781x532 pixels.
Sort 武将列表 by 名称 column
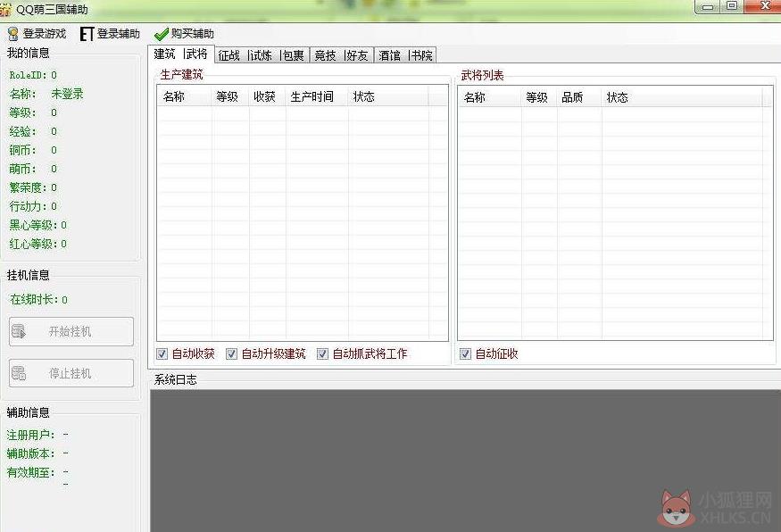(x=490, y=97)
